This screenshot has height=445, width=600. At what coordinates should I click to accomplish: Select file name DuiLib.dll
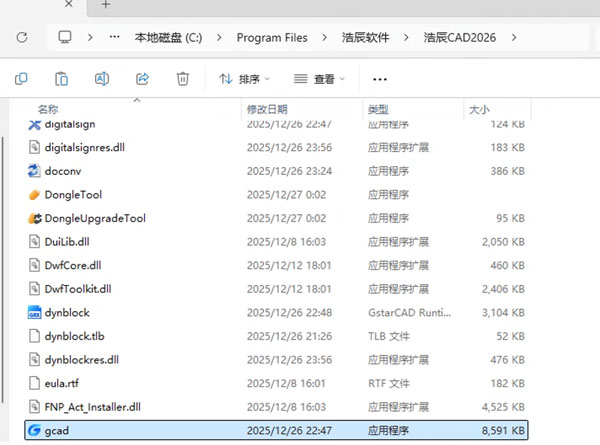[x=67, y=242]
